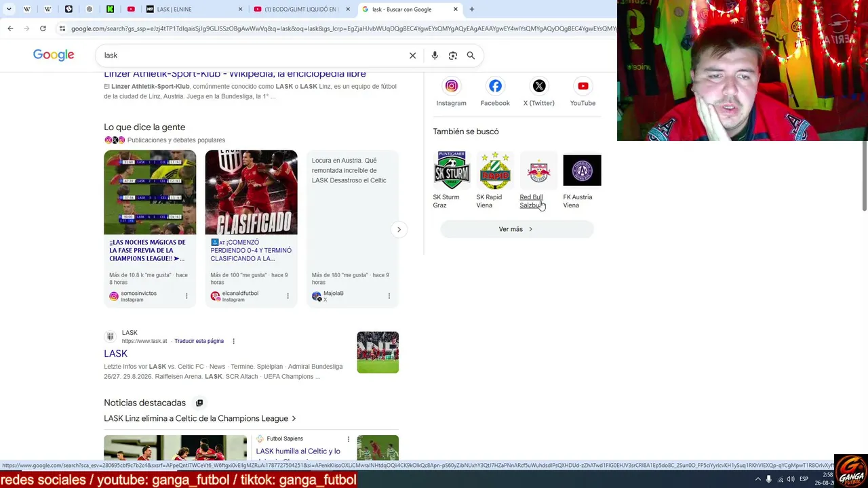Select the SK Sturm Graz club logo

(x=452, y=169)
